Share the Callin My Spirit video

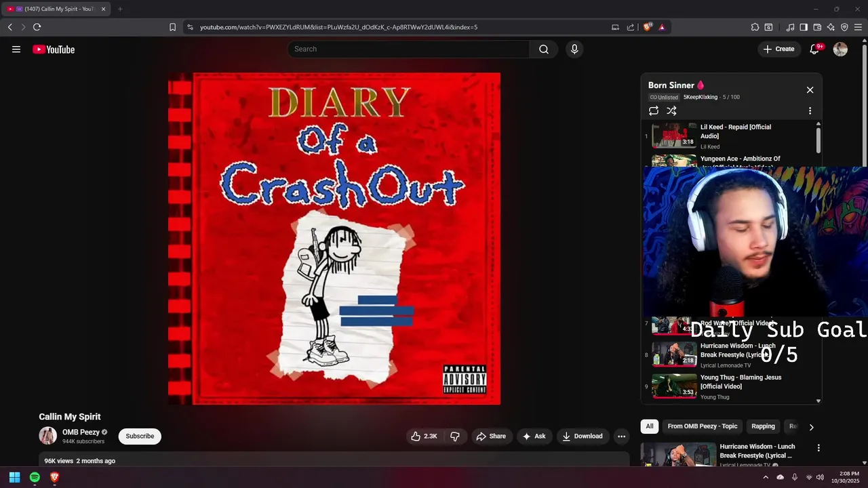[x=491, y=436]
